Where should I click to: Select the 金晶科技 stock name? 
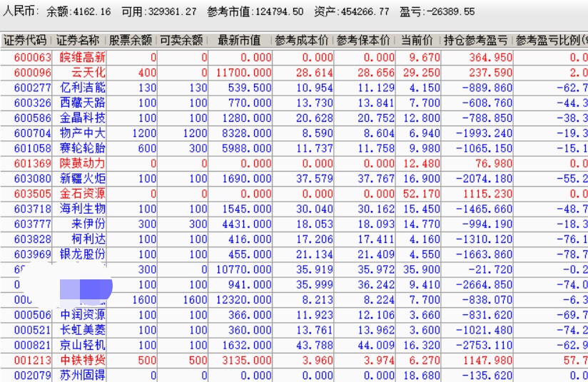point(83,118)
